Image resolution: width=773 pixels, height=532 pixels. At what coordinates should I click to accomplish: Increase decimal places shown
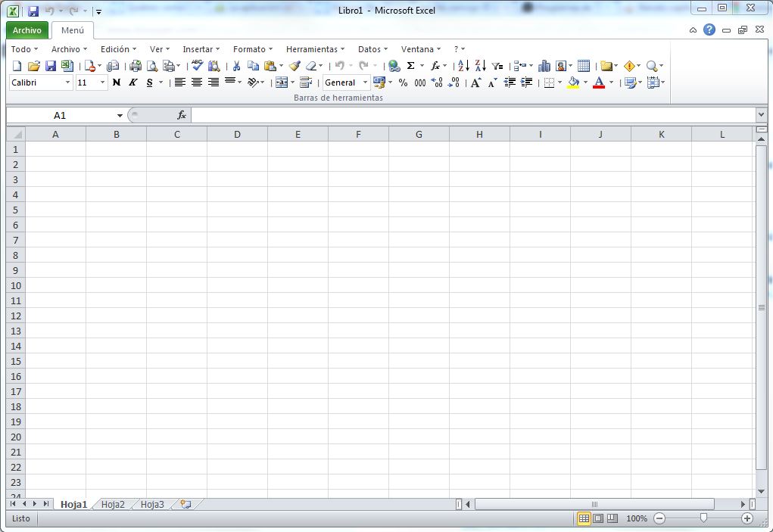coord(438,82)
